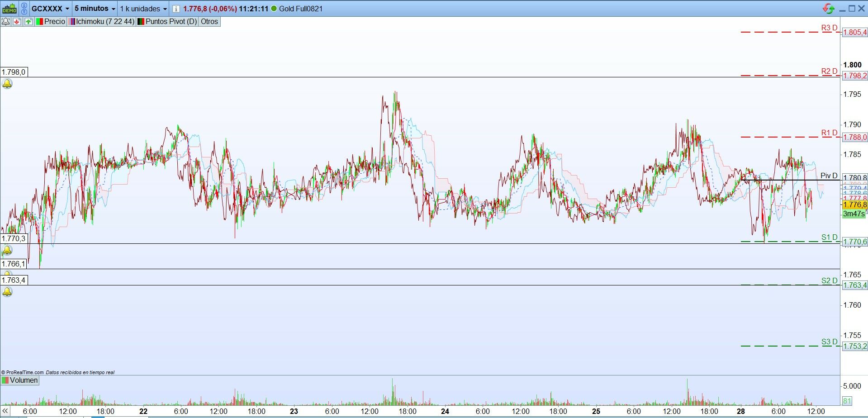Click the 1.766,1 alert price label
Screen dimensions: 868x418
[x=14, y=264]
